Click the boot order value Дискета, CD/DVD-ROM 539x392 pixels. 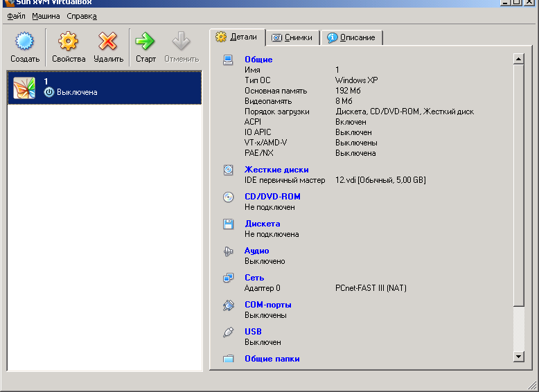point(405,112)
